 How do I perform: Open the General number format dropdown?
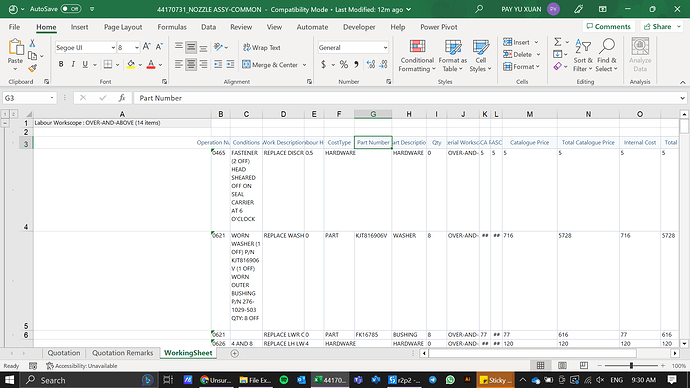pyautogui.click(x=385, y=48)
